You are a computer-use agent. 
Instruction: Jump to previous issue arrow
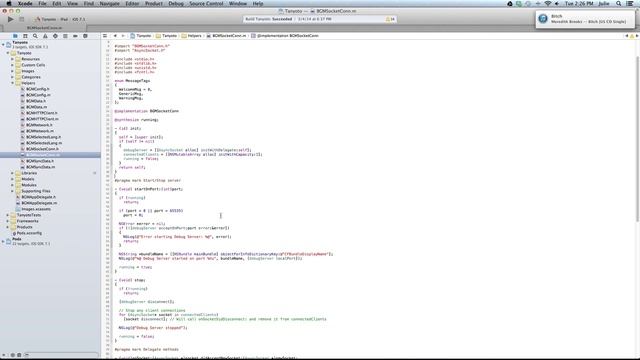[627, 36]
